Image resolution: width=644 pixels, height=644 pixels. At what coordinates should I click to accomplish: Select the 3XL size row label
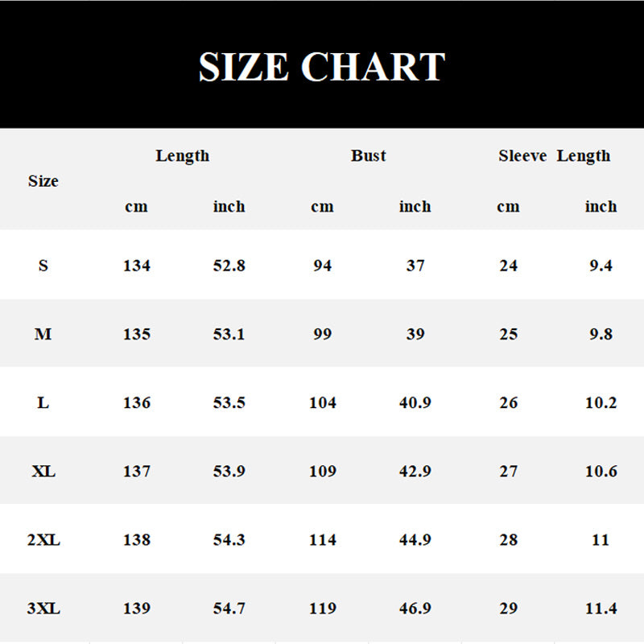point(43,609)
